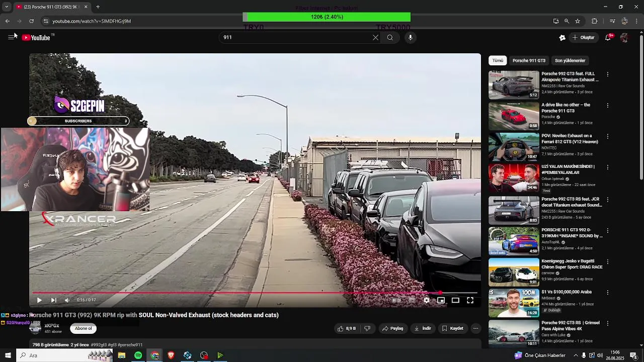
Task: Run search with the magnifier button
Action: (x=390, y=37)
